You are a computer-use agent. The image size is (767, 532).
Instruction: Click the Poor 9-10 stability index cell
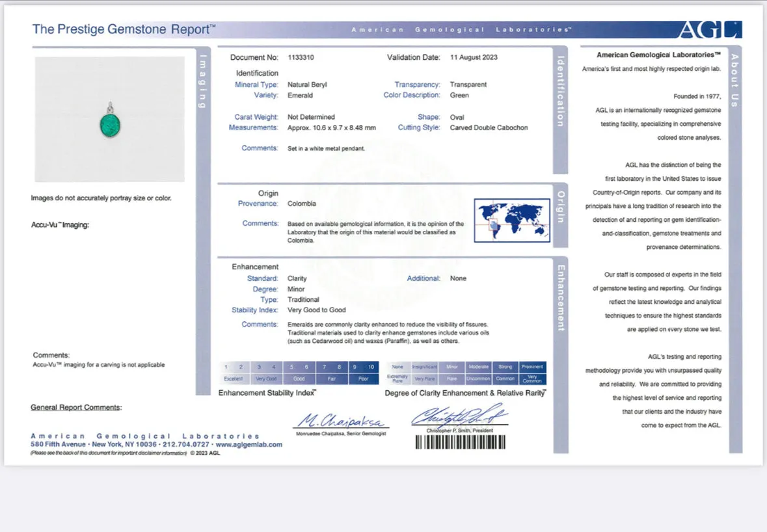coord(364,373)
